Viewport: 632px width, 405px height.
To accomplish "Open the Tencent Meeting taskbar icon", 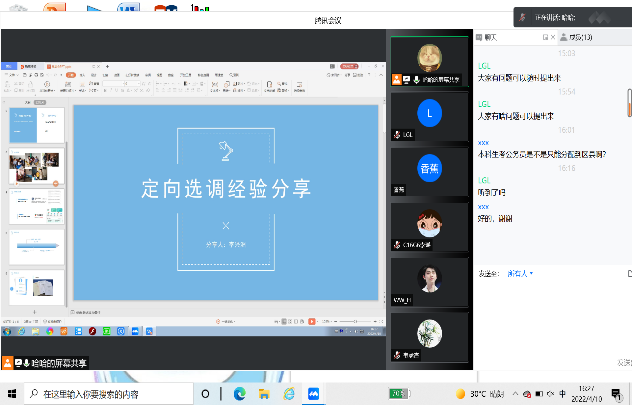I will [x=313, y=394].
